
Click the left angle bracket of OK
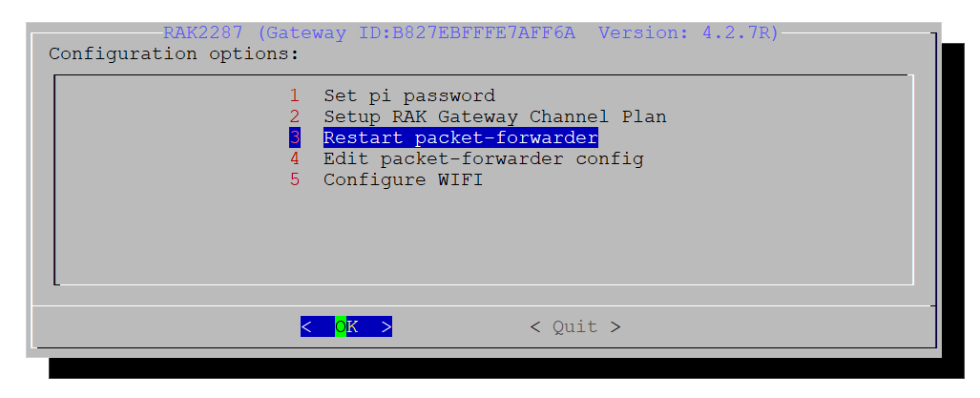pyautogui.click(x=306, y=326)
